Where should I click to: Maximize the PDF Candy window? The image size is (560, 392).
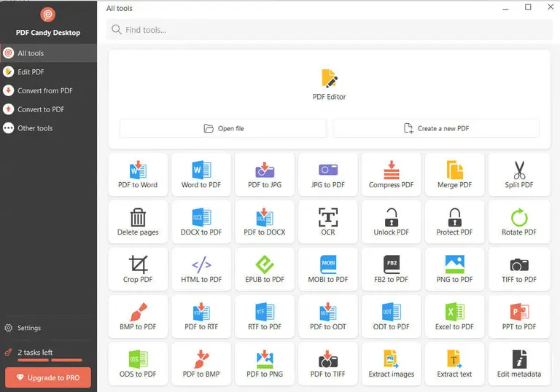click(x=528, y=7)
